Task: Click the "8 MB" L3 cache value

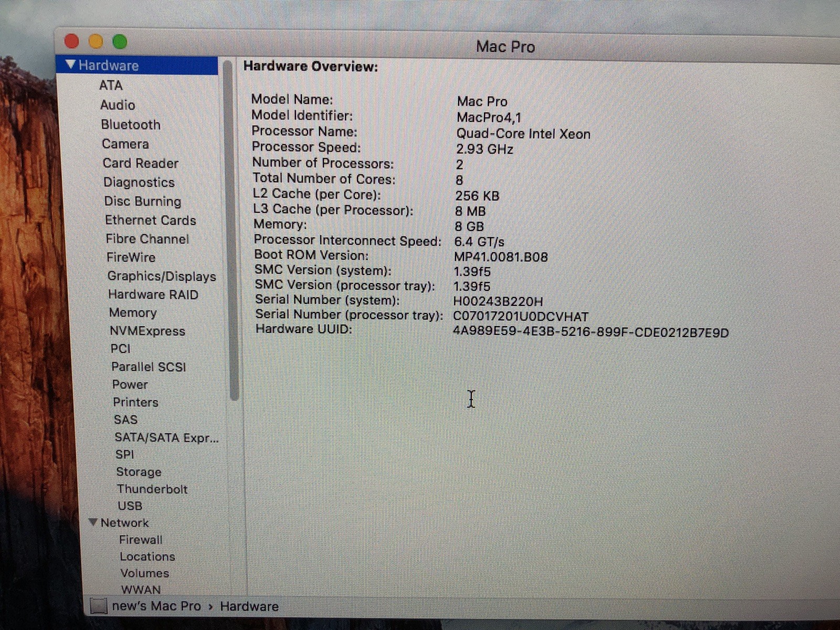Action: [x=470, y=212]
